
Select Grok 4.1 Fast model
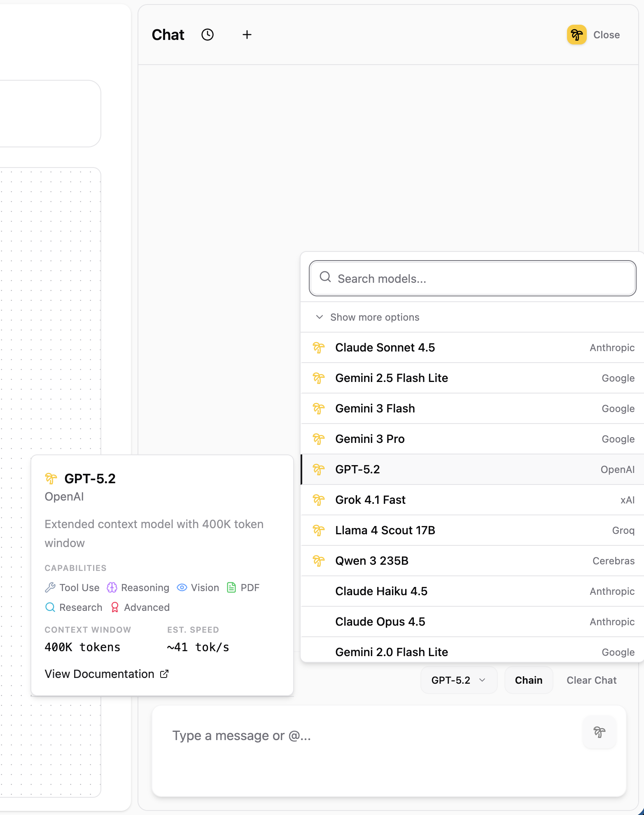[472, 500]
